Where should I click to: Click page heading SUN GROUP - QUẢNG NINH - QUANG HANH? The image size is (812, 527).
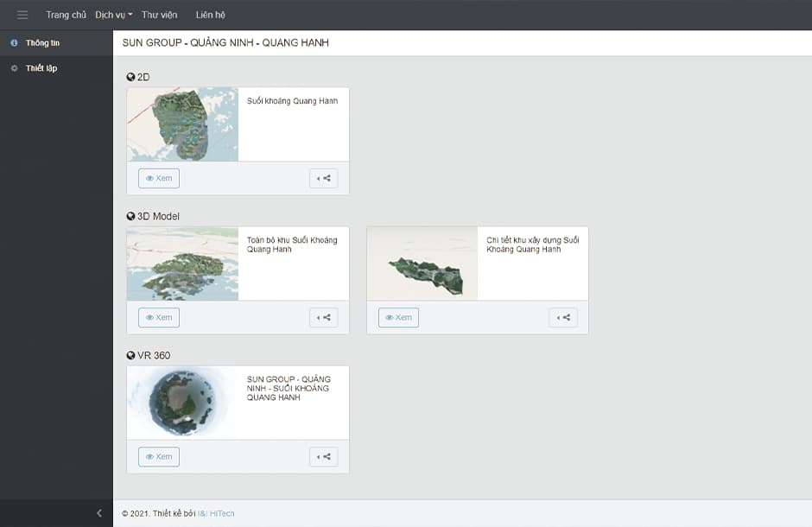coord(225,42)
